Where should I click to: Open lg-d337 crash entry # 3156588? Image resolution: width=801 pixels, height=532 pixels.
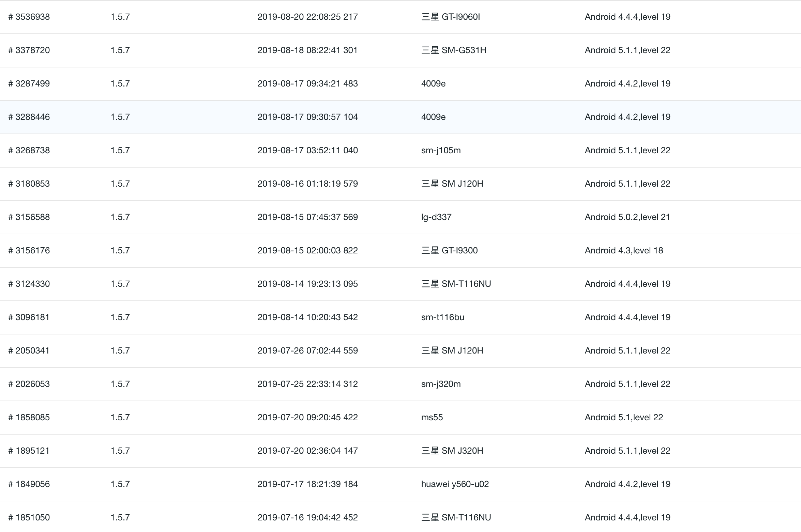tap(29, 217)
